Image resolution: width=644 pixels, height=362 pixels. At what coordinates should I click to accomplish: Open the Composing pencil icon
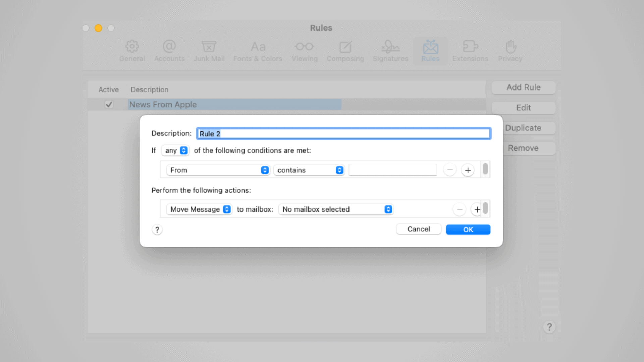[345, 47]
